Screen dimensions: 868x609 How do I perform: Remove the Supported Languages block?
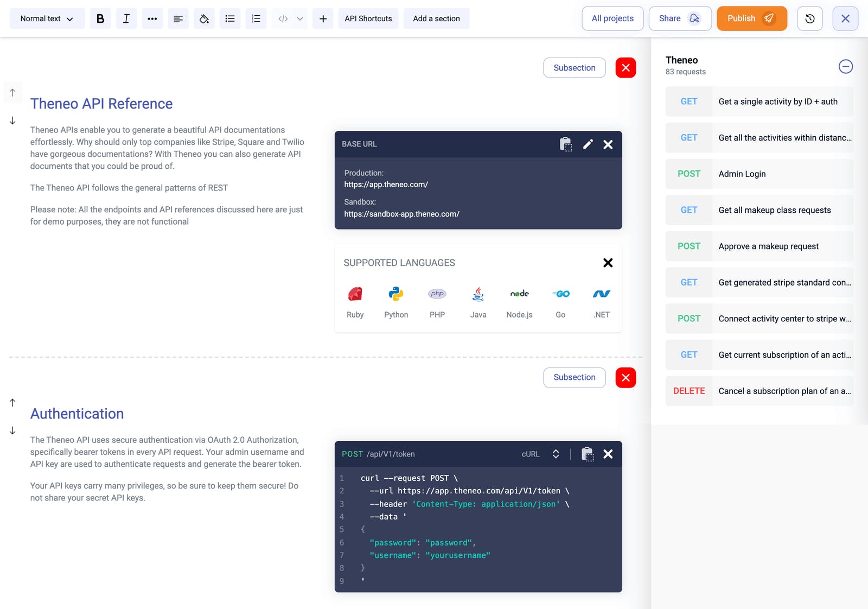pyautogui.click(x=608, y=263)
